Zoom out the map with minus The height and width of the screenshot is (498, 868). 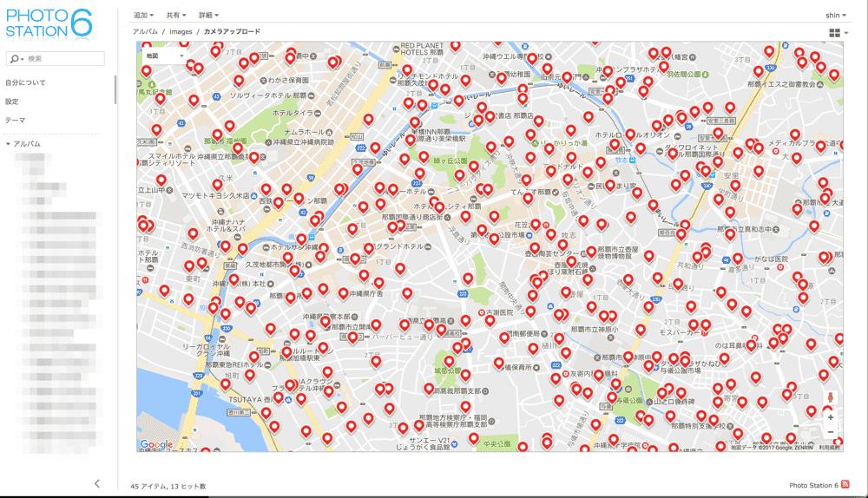[831, 432]
